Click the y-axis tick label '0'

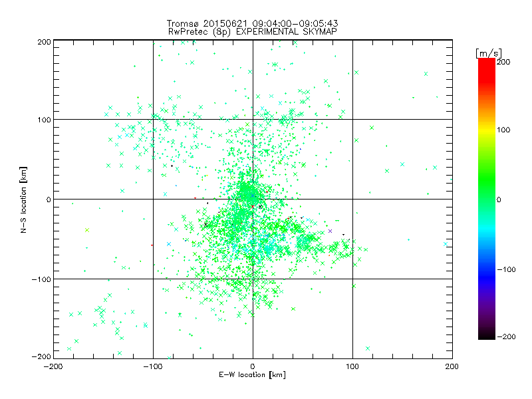[49, 199]
